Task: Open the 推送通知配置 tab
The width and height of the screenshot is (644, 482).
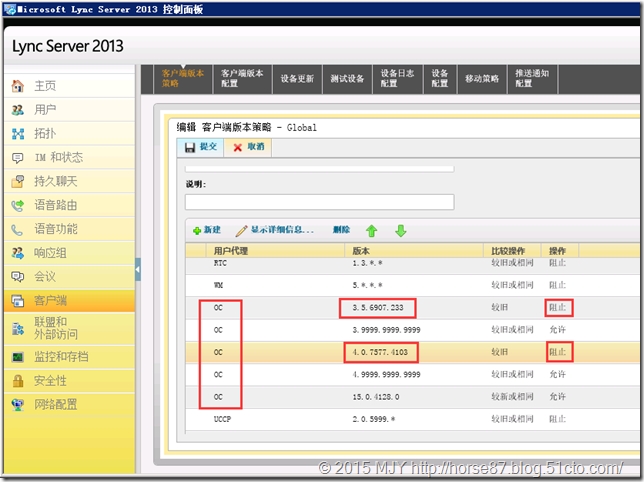Action: tap(533, 78)
